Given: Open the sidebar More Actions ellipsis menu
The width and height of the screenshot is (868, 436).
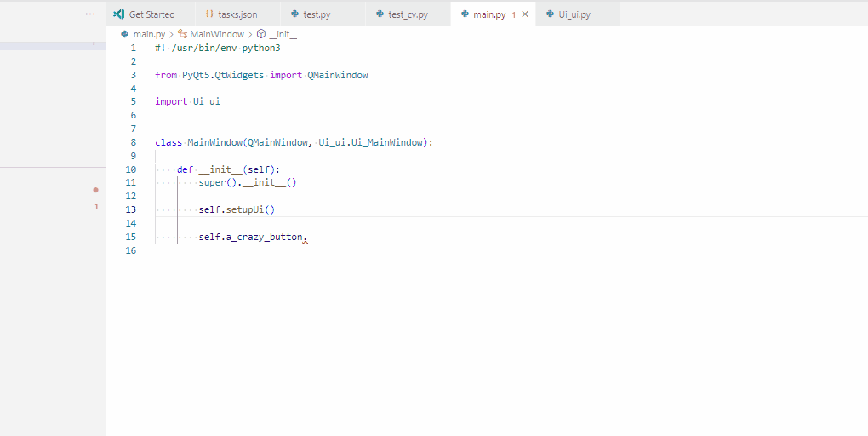Looking at the screenshot, I should (90, 14).
